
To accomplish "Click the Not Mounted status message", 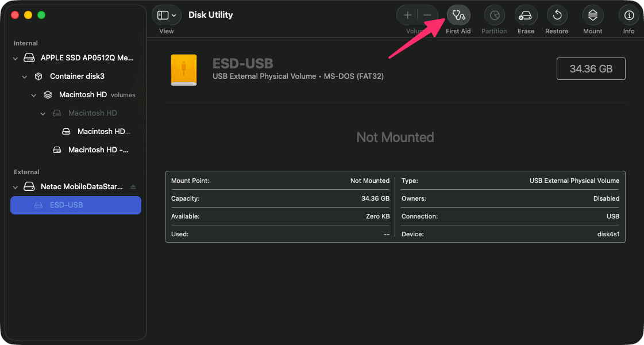I will pyautogui.click(x=395, y=137).
